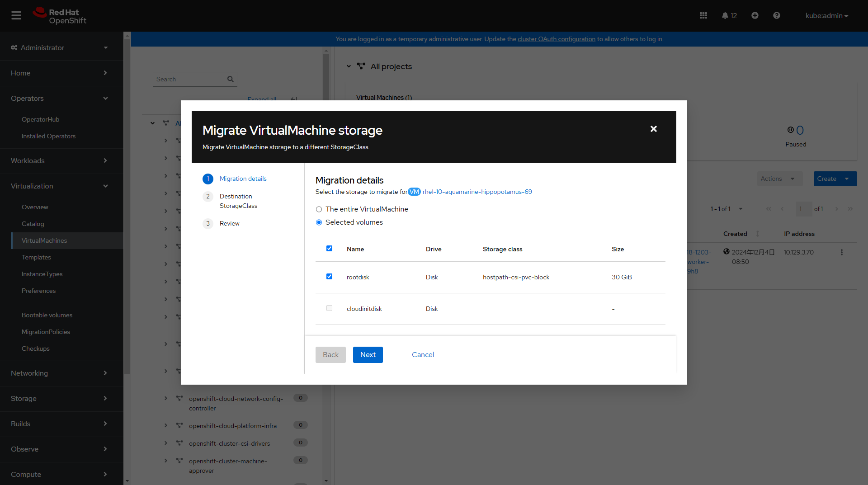Select the Selected volumes option
Screen dimensions: 868x485
point(319,222)
